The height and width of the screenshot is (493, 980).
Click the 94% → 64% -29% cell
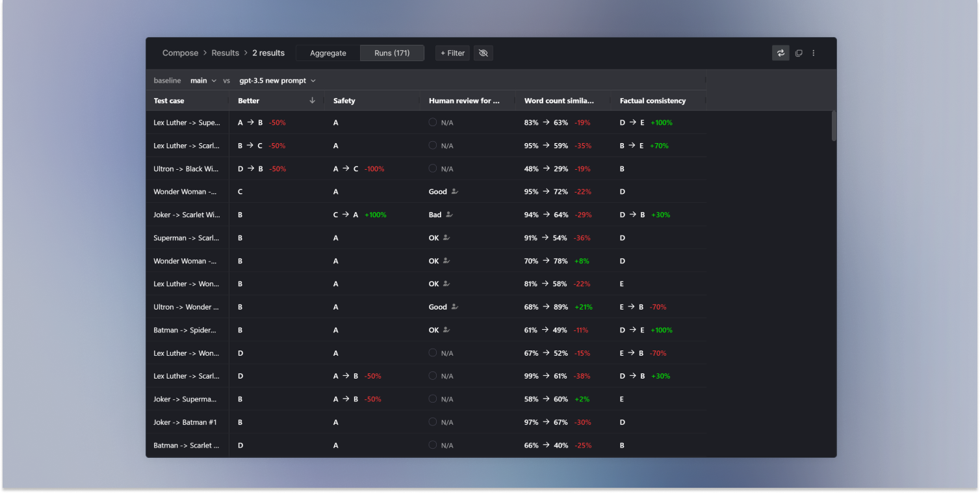click(558, 215)
